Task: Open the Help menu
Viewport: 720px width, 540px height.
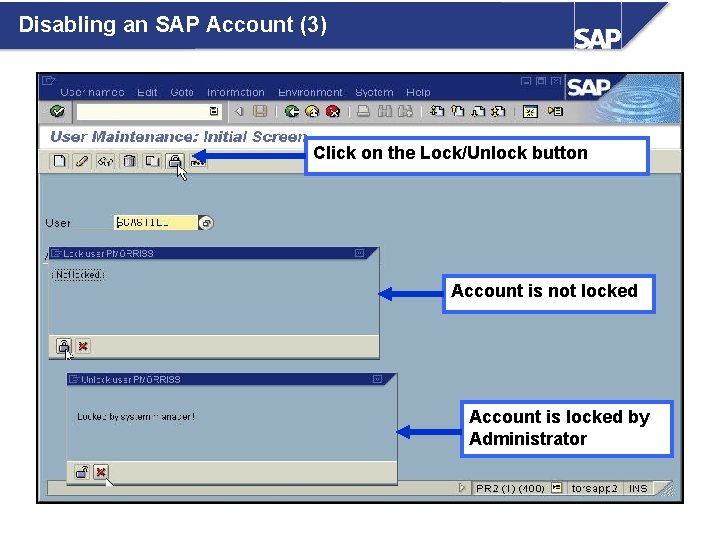Action: (x=418, y=92)
